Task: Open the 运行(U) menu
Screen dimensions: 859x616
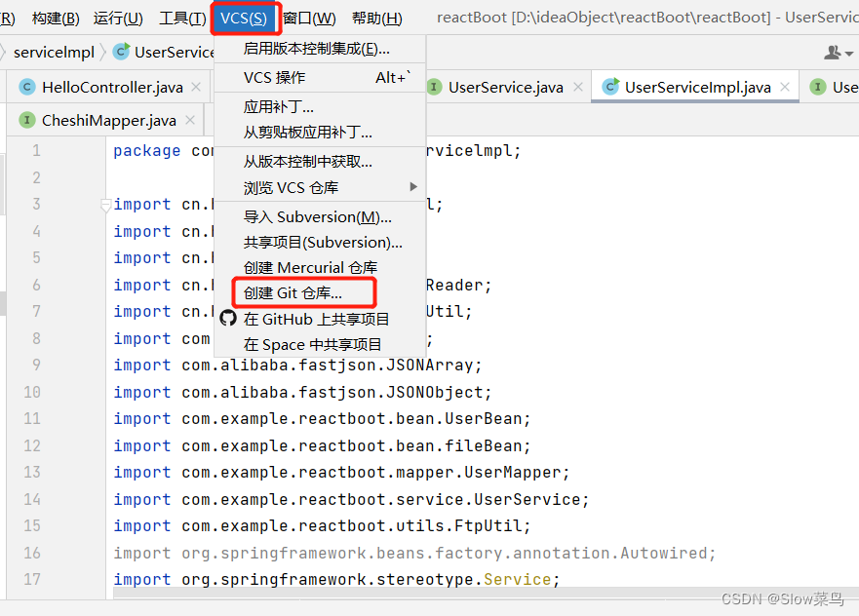Action: (118, 19)
